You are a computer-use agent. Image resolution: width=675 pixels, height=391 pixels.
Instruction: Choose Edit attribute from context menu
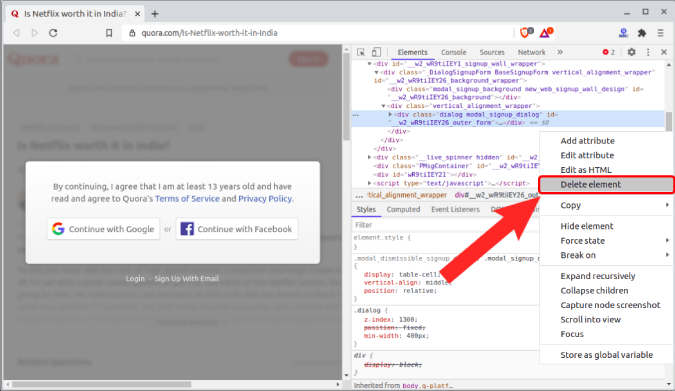click(x=587, y=155)
